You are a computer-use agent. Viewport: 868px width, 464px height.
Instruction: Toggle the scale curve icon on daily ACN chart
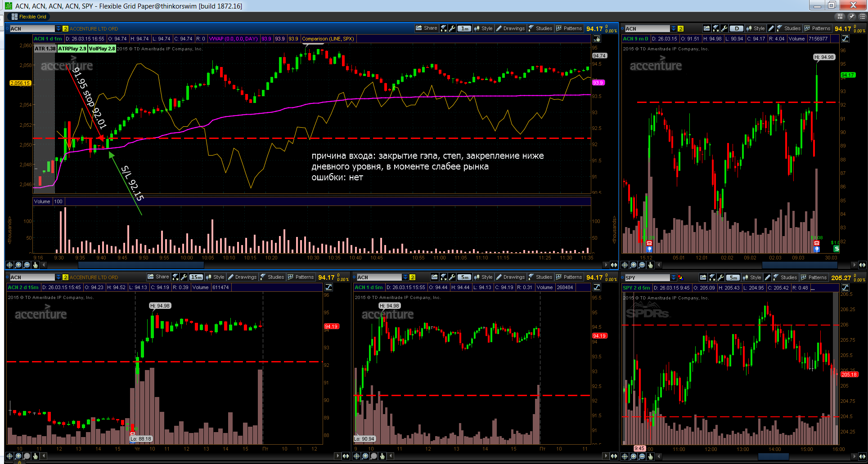click(x=845, y=39)
